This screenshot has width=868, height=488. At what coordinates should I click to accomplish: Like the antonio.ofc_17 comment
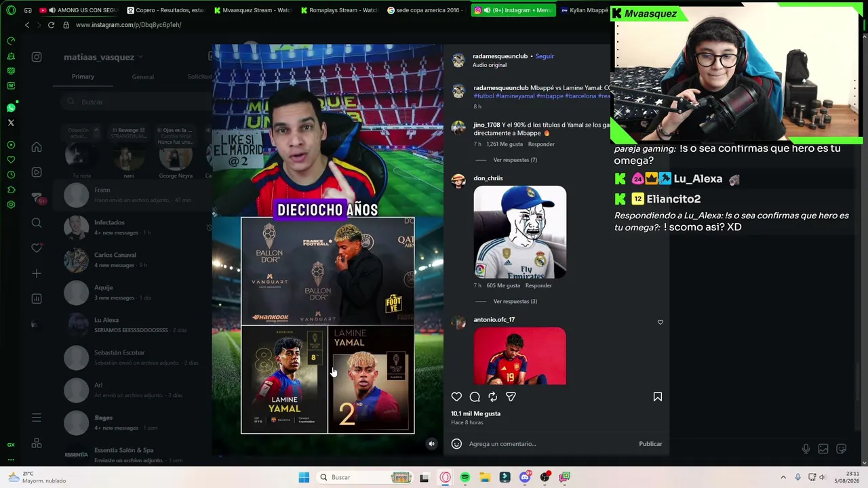(660, 322)
